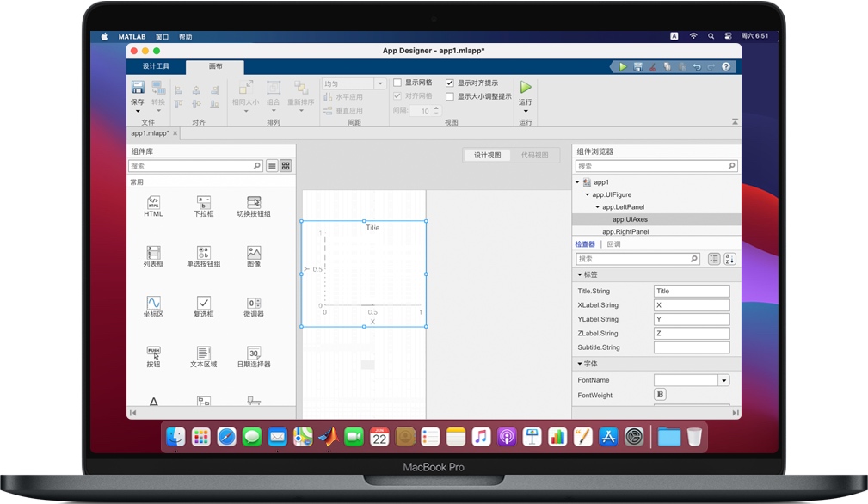Open the 回调 tab in the component browser
The image size is (868, 504).
[x=613, y=243]
